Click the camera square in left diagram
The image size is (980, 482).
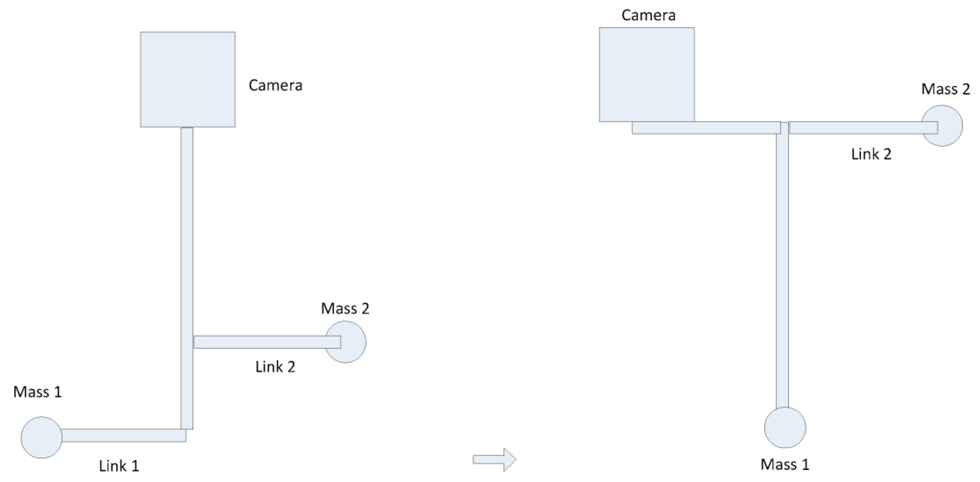tap(188, 79)
